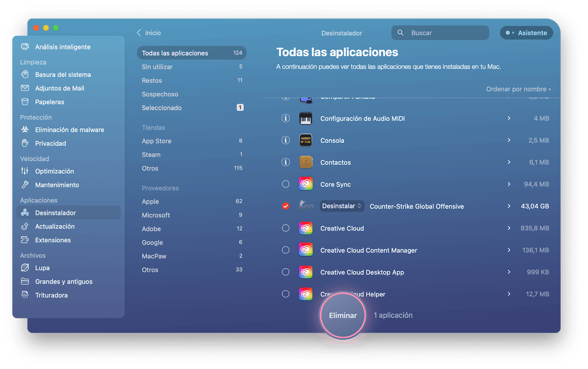Open the Desinstalar action dropdown
The width and height of the screenshot is (588, 369).
pyautogui.click(x=342, y=206)
